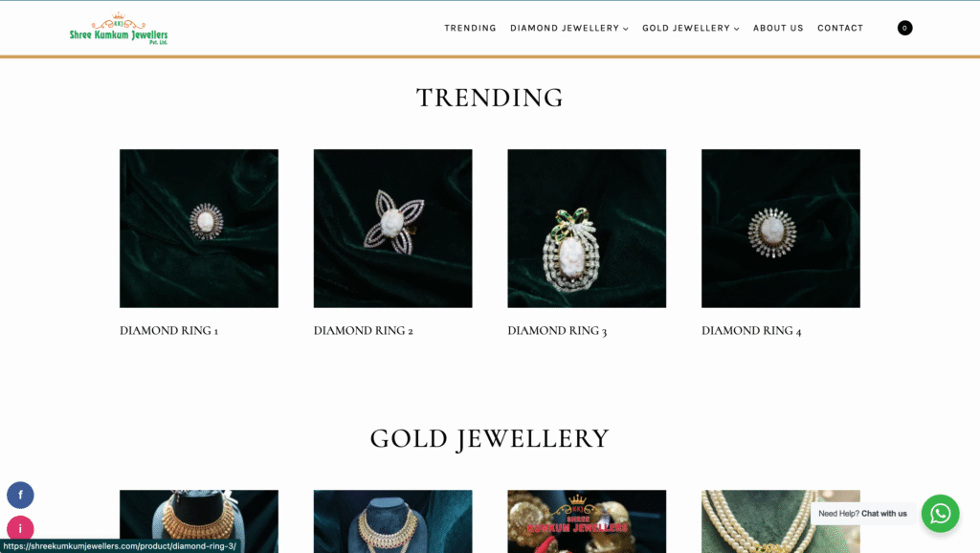The image size is (980, 553).
Task: Open the About Us menu item
Action: (x=778, y=28)
